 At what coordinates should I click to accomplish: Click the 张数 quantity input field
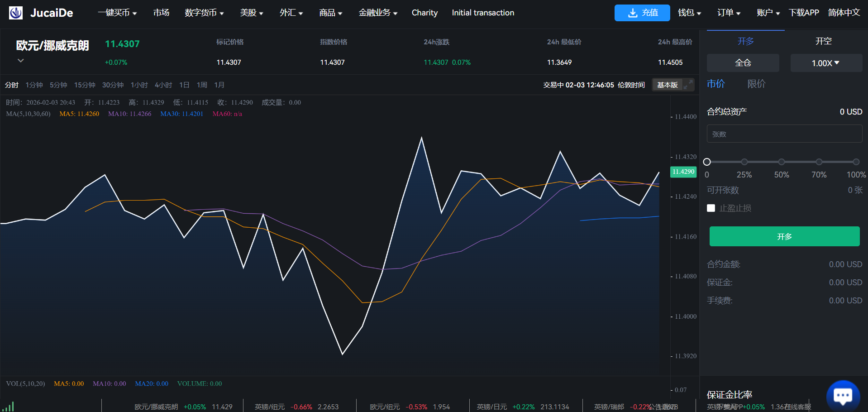pyautogui.click(x=784, y=134)
